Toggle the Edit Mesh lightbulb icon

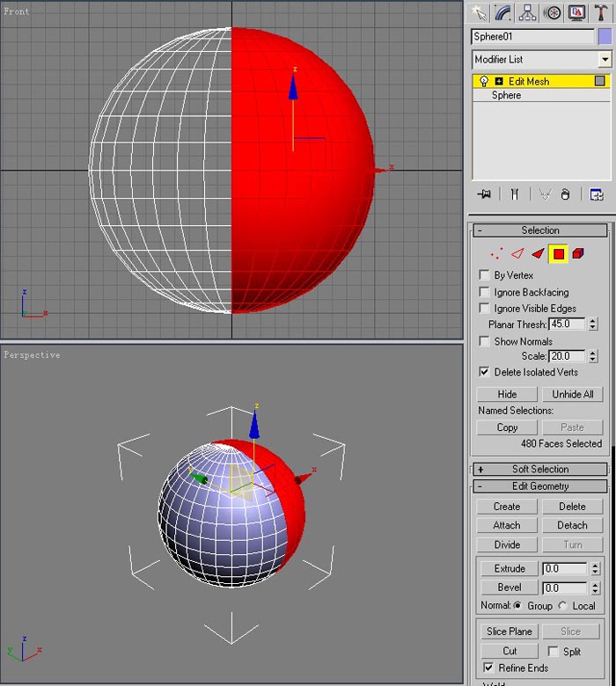(484, 82)
